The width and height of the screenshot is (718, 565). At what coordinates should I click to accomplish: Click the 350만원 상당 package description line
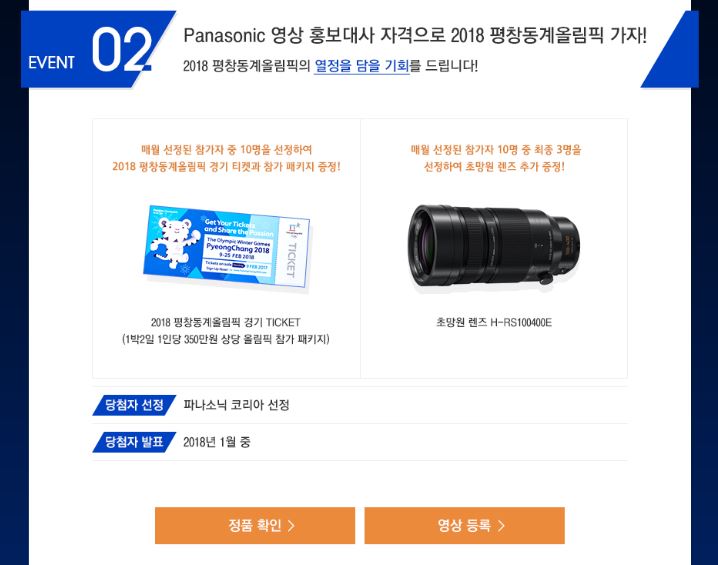[x=226, y=339]
